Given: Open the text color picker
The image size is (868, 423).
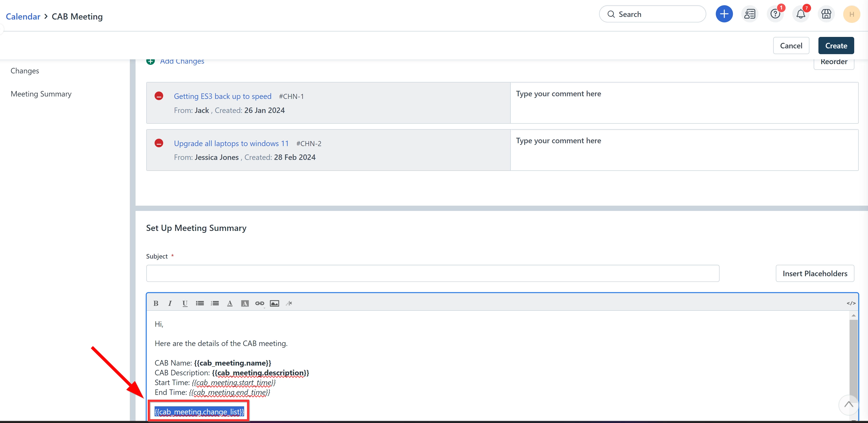Looking at the screenshot, I should (x=230, y=303).
